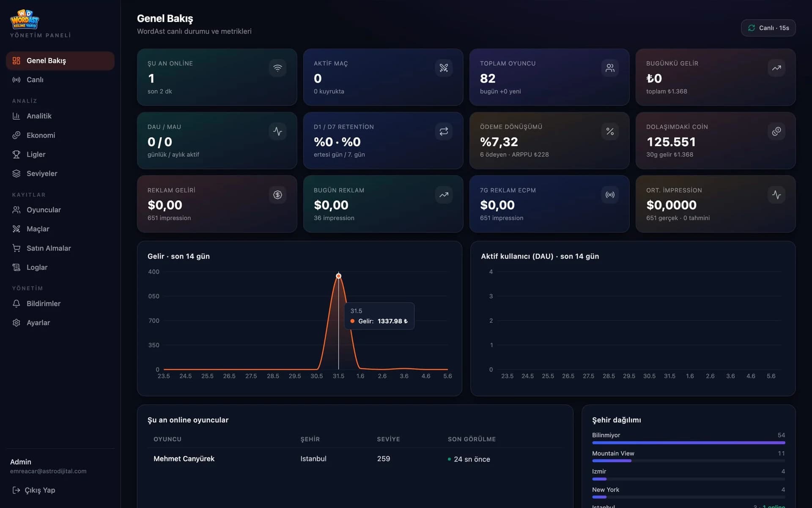Click the SON GÖRÜLME column header

pyautogui.click(x=472, y=439)
